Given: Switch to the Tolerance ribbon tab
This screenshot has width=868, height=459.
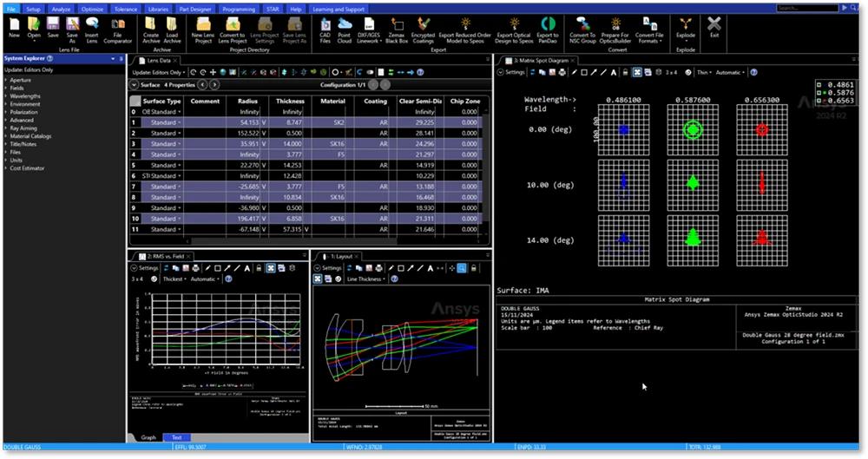Looking at the screenshot, I should coord(126,9).
